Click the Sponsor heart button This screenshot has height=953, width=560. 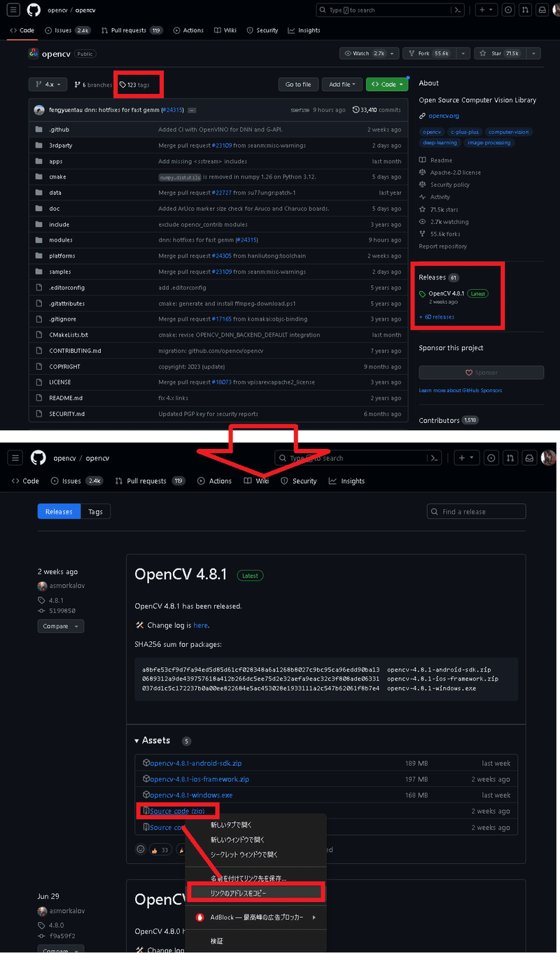(x=482, y=372)
